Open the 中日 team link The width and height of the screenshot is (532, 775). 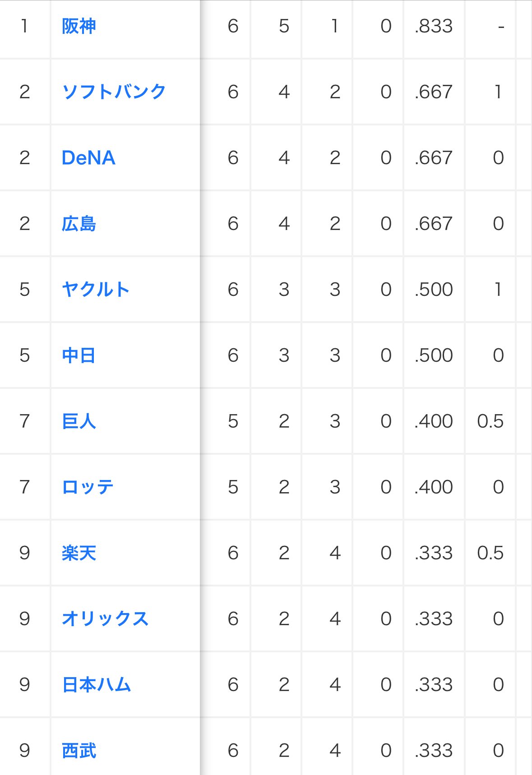[79, 355]
